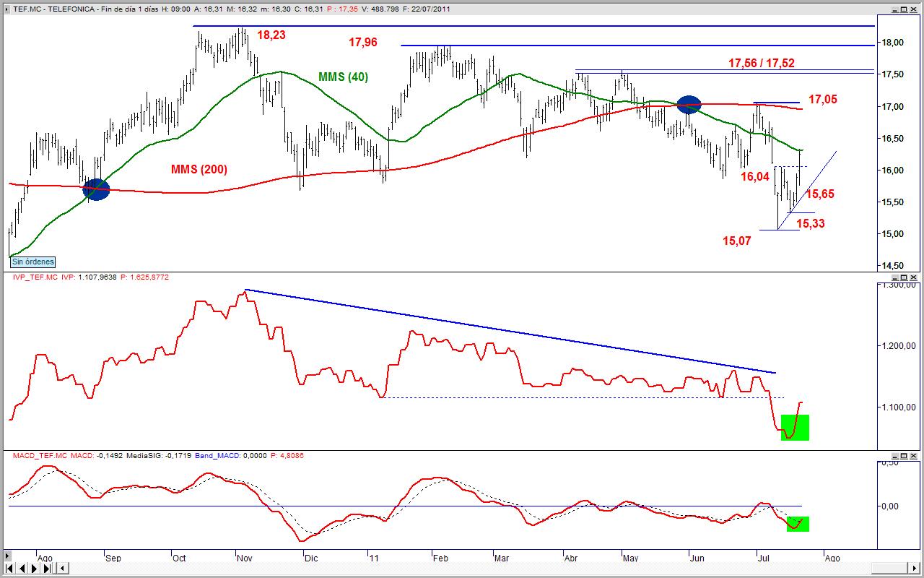
Task: Close the TEF.MC price panel
Action: click(915, 9)
